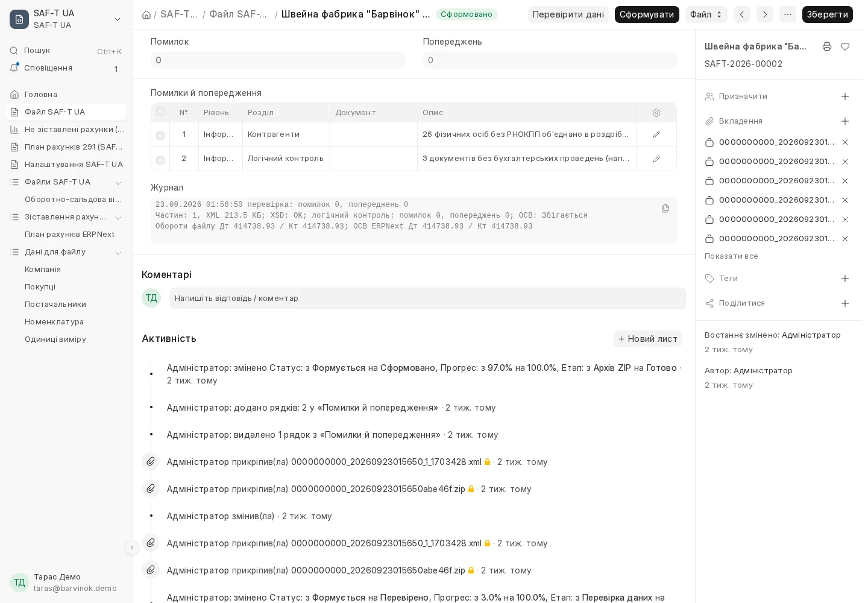The width and height of the screenshot is (868, 603).
Task: Open Покупці in sidebar
Action: pyautogui.click(x=66, y=287)
